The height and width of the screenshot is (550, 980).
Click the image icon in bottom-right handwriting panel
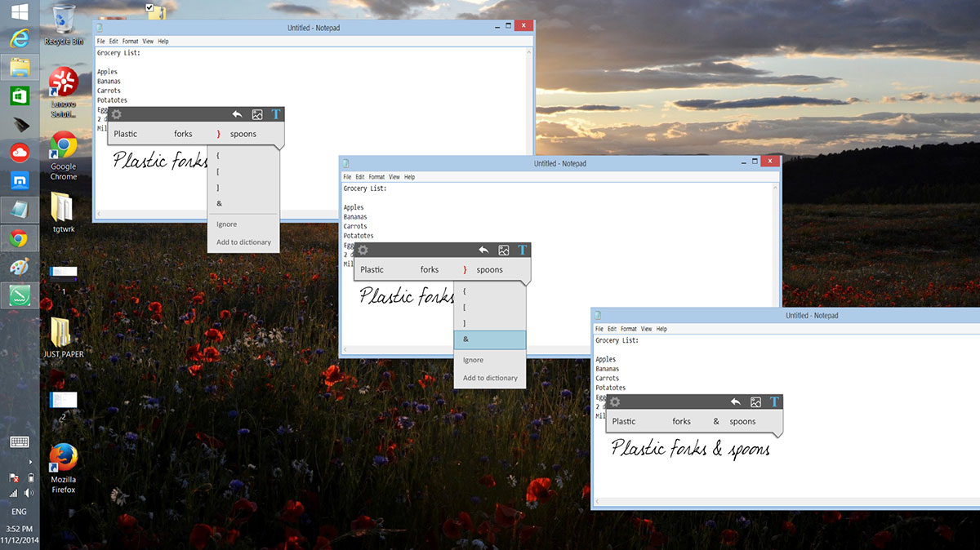[x=755, y=402]
